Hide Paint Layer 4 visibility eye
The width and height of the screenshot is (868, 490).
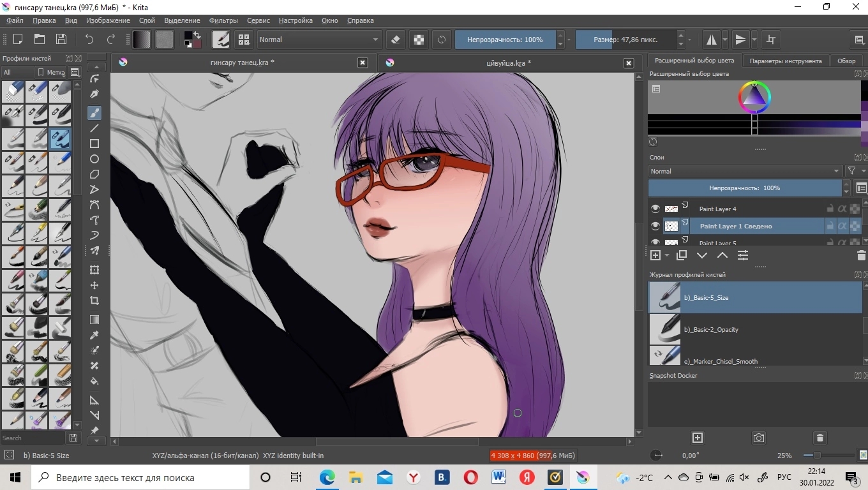tap(655, 209)
